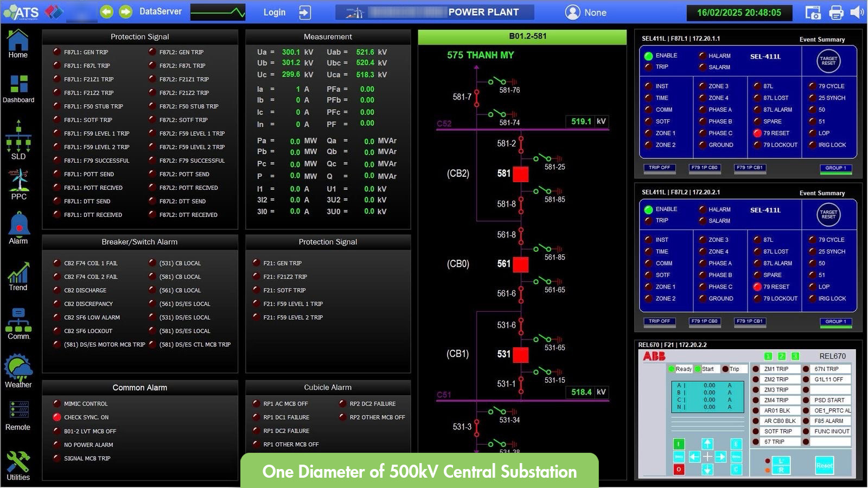Open the PPC wind turbine icon
This screenshot has width=868, height=488.
[18, 183]
